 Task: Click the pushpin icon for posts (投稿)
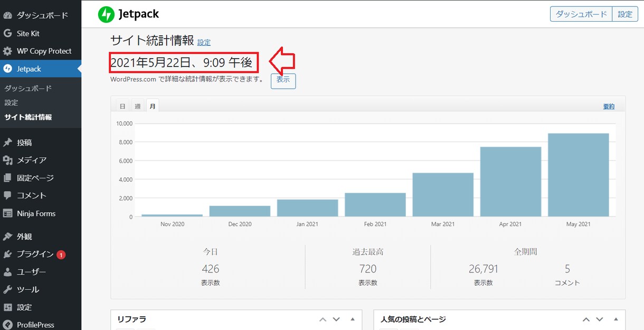pos(7,143)
